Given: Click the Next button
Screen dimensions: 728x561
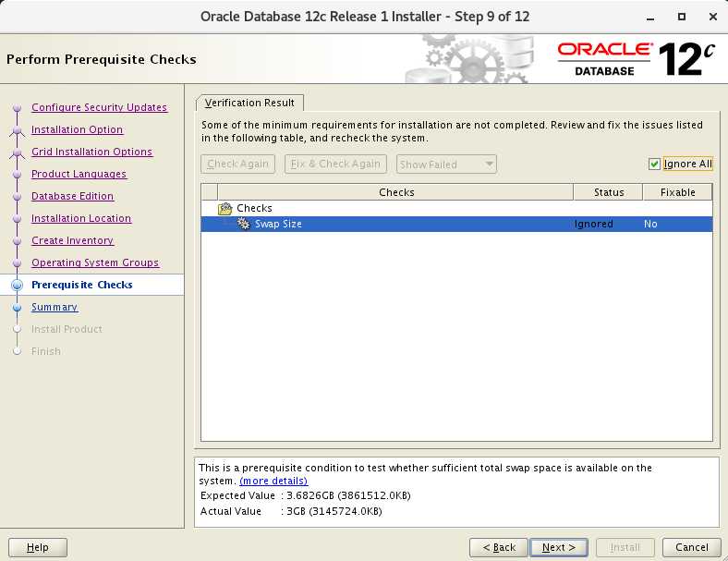Looking at the screenshot, I should point(559,547).
